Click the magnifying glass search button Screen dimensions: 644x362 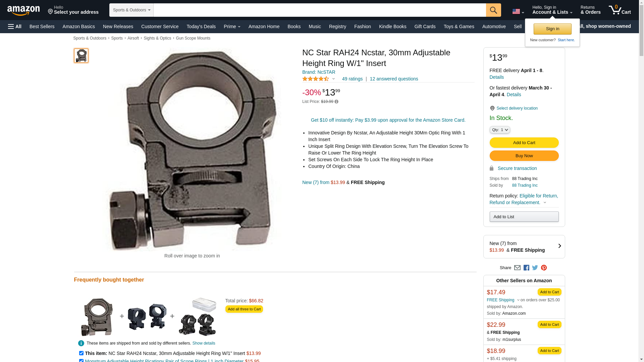tap(493, 10)
